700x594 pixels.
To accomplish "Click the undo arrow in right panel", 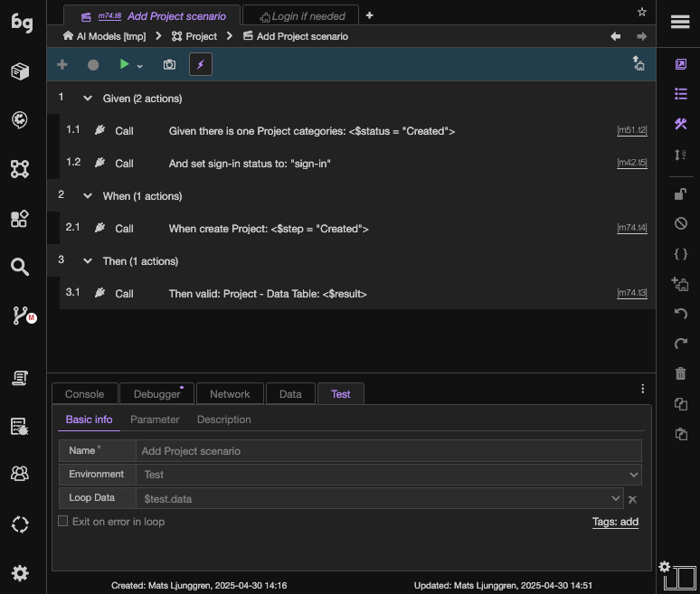I will click(x=680, y=314).
